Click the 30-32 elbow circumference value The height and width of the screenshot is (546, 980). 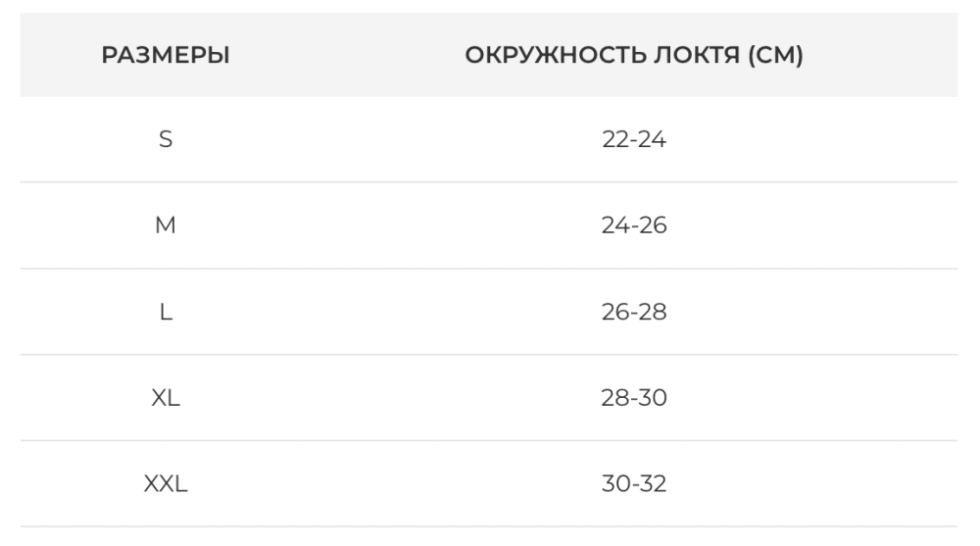tap(634, 484)
